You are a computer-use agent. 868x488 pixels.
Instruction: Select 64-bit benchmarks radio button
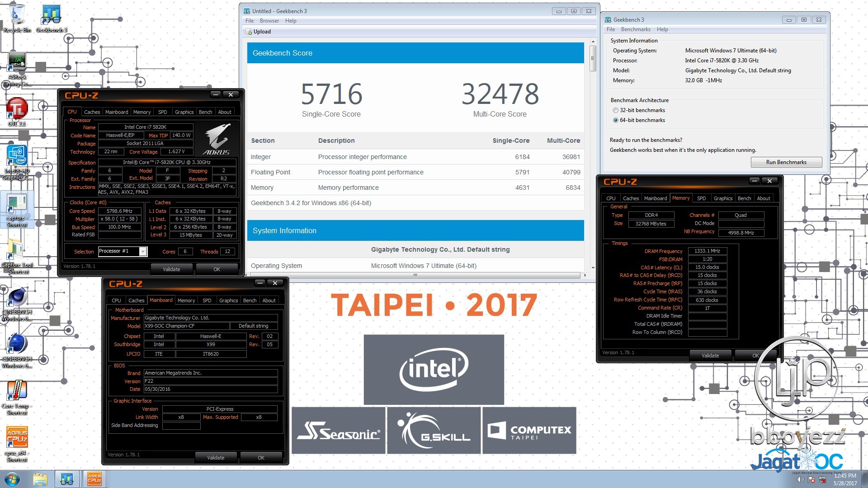[615, 120]
